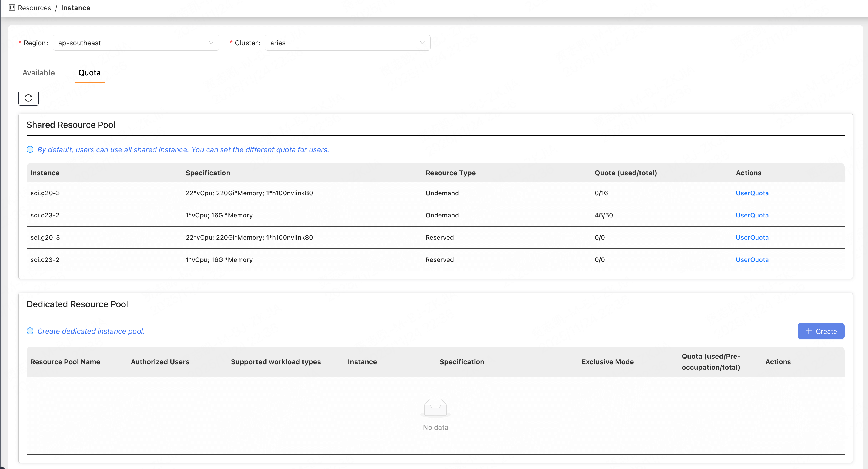868x469 pixels.
Task: Switch to the Quota tab
Action: point(89,72)
